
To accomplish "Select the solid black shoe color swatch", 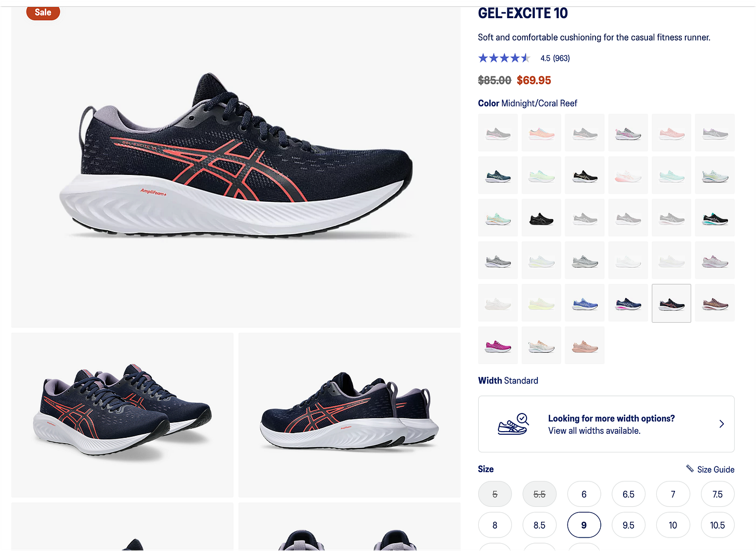I will (541, 218).
